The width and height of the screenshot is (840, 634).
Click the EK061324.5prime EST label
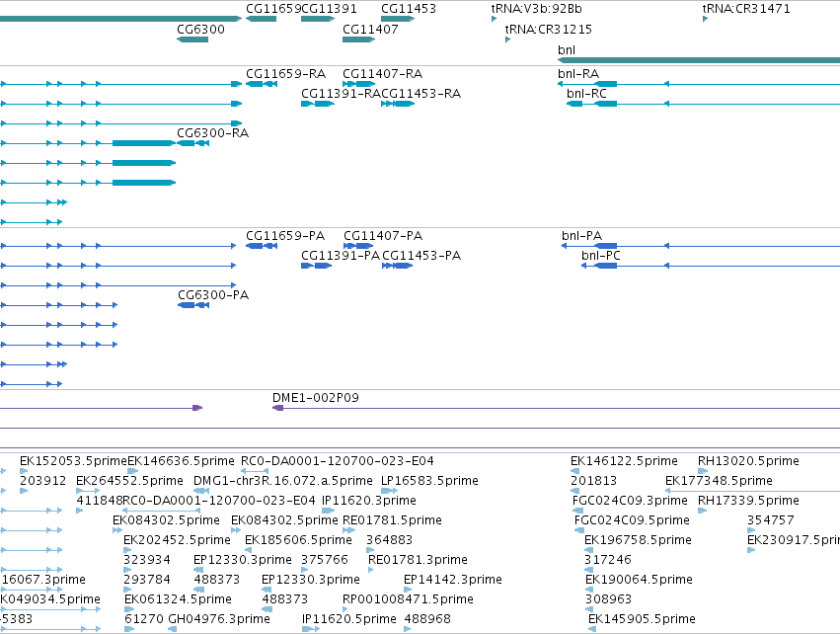(179, 599)
